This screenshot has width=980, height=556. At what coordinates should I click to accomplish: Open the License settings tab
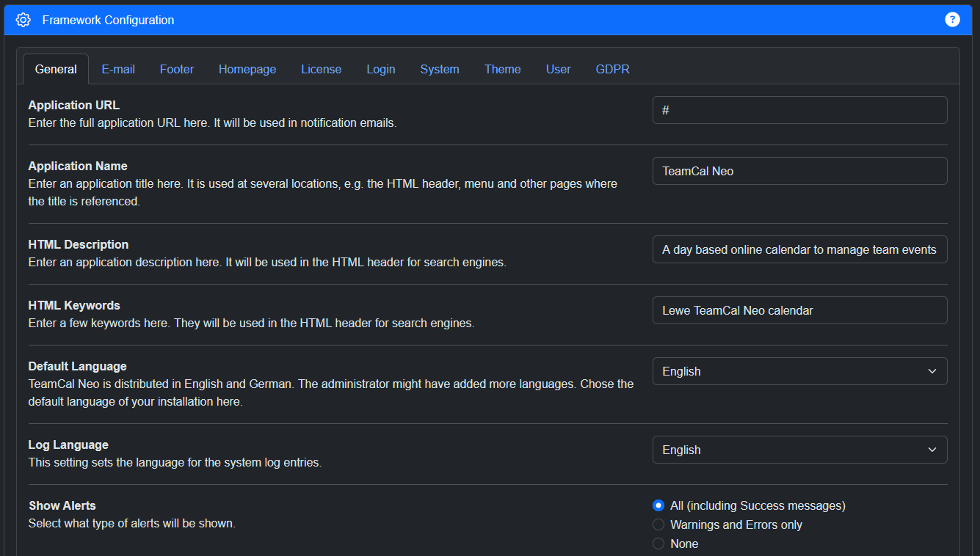click(321, 69)
